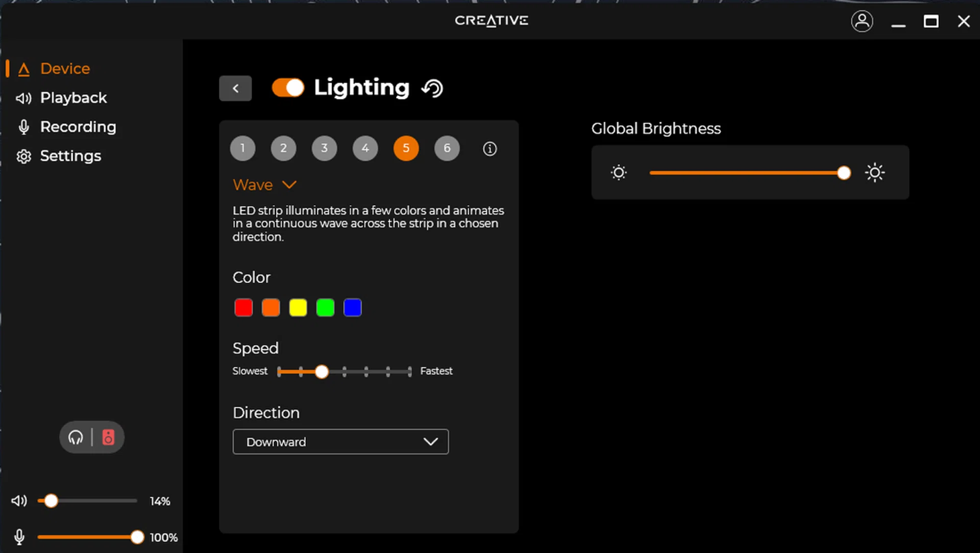980x553 pixels.
Task: Click the CREATIVE logo
Action: point(491,21)
